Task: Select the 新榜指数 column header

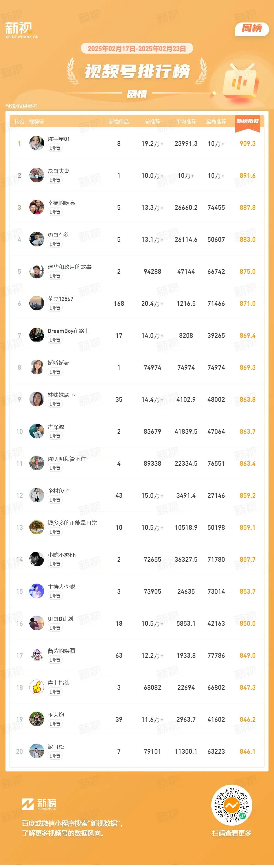Action: (x=247, y=121)
